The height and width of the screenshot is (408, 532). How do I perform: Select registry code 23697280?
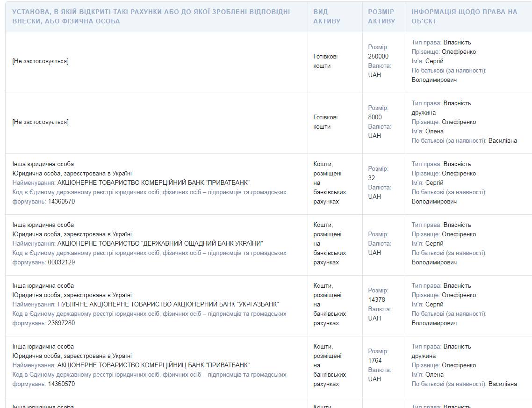(61, 323)
